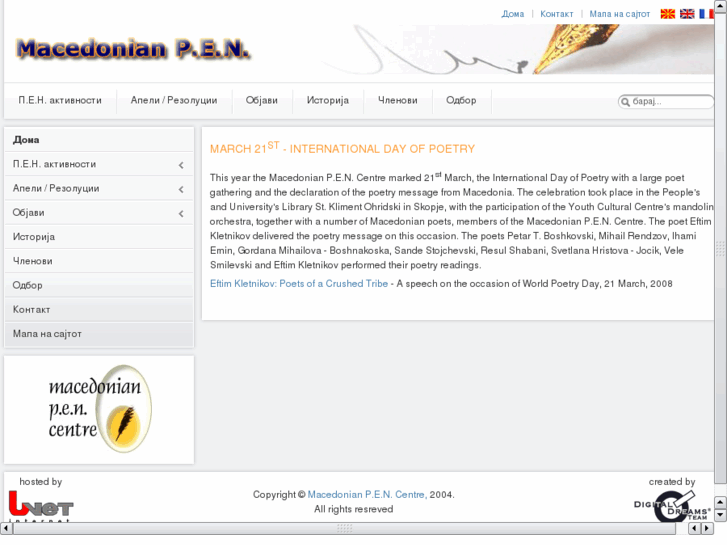The height and width of the screenshot is (545, 727).
Task: Select Одбор in the sidebar menu
Action: (99, 285)
